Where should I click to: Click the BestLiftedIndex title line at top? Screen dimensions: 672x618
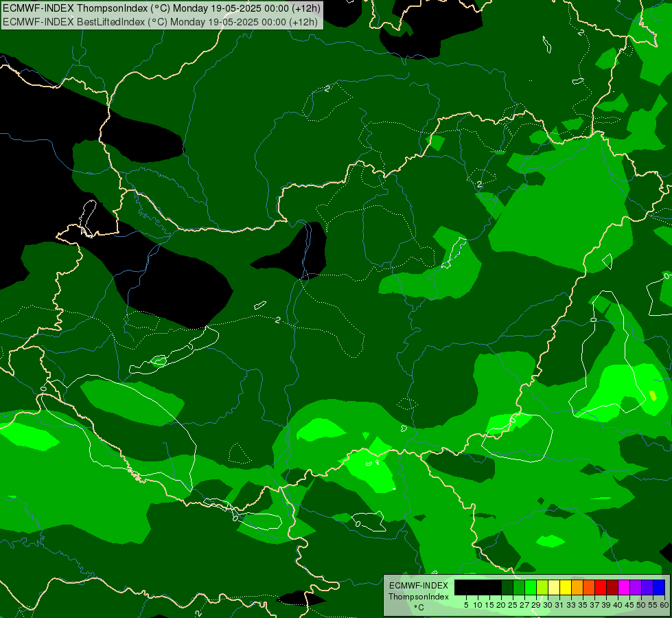(161, 22)
